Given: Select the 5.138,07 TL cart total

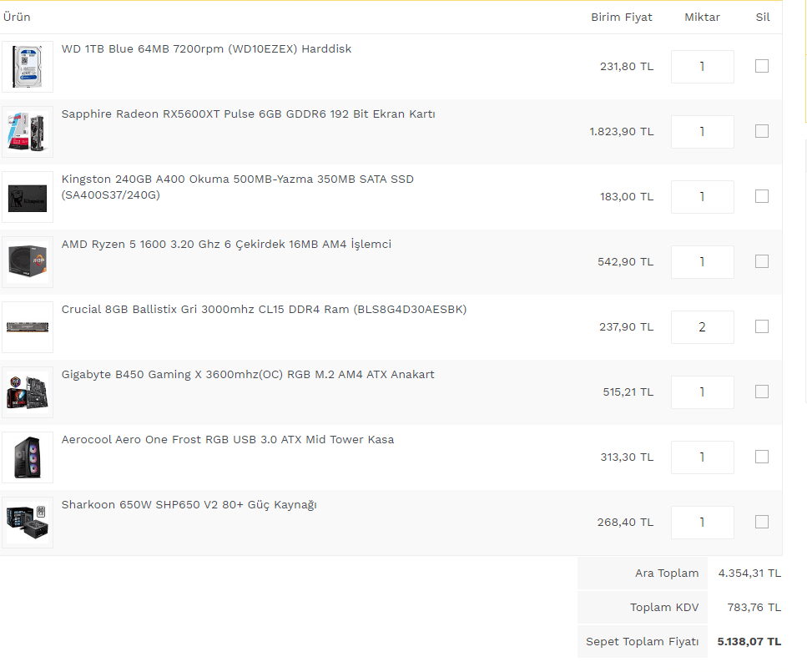Looking at the screenshot, I should tap(749, 642).
